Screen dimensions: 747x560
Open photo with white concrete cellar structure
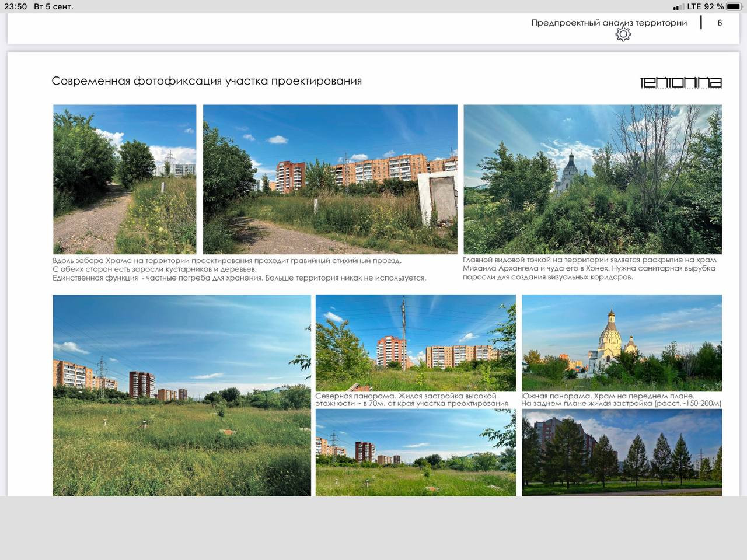(x=330, y=179)
